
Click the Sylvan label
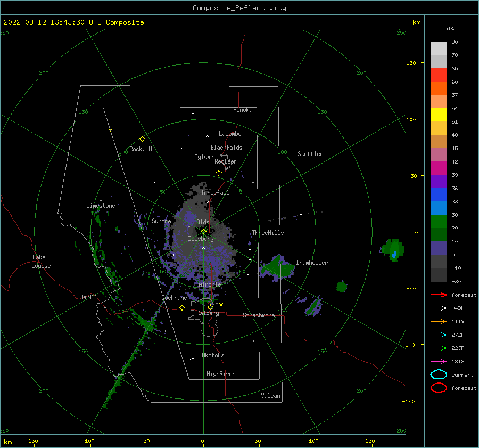(204, 157)
